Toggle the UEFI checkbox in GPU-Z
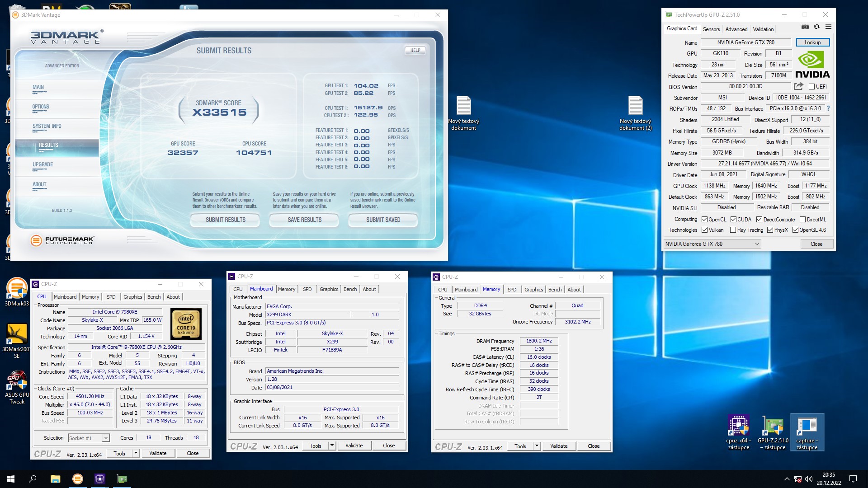The width and height of the screenshot is (868, 488). (811, 87)
